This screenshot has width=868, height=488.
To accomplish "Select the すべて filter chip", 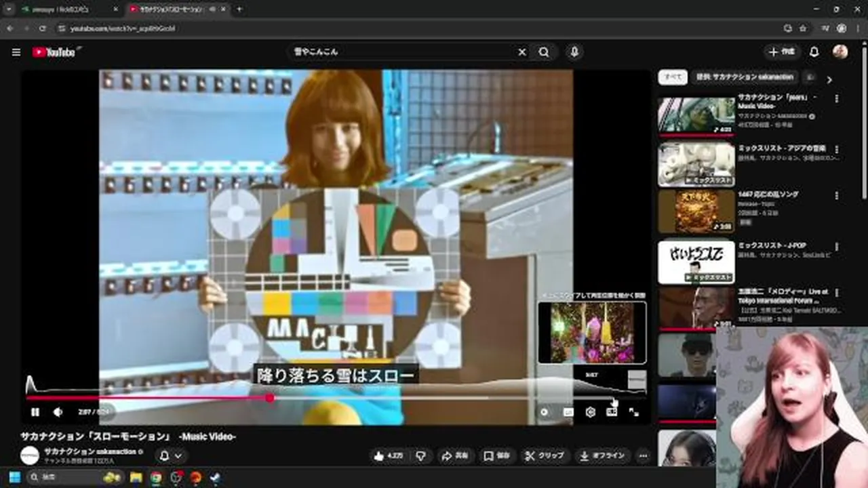I will [x=673, y=77].
